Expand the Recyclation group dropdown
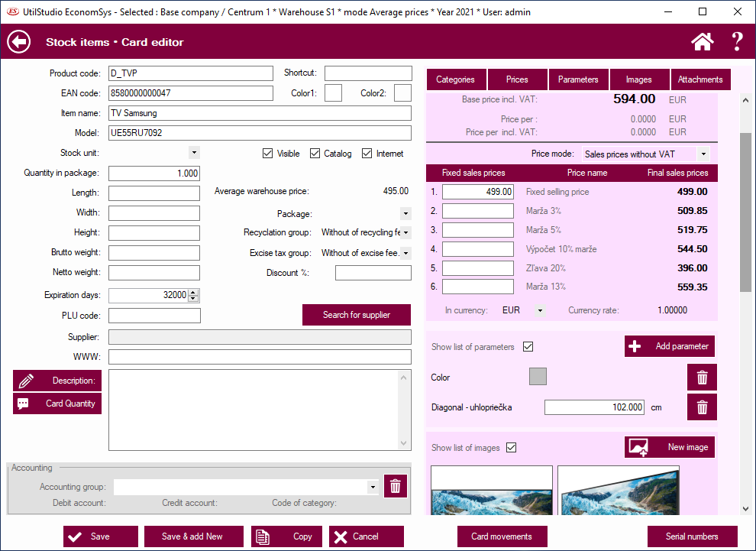Viewport: 756px width, 551px height. (405, 232)
